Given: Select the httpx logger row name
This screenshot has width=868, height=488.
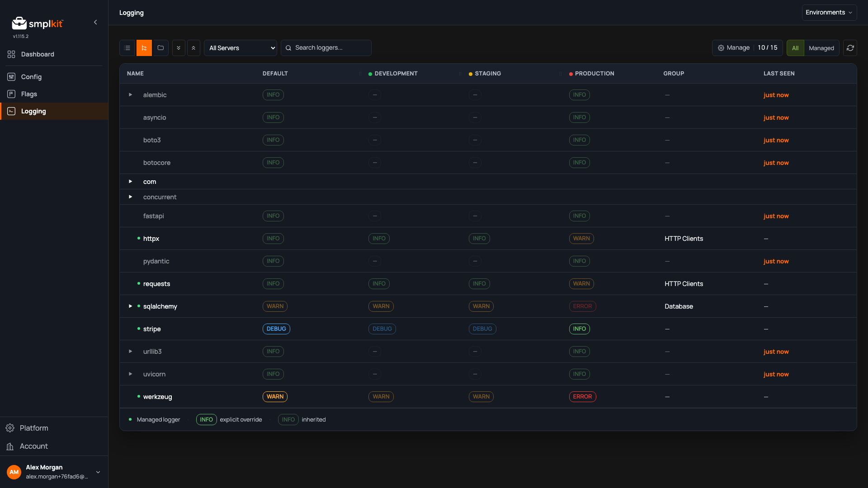Looking at the screenshot, I should (x=151, y=239).
